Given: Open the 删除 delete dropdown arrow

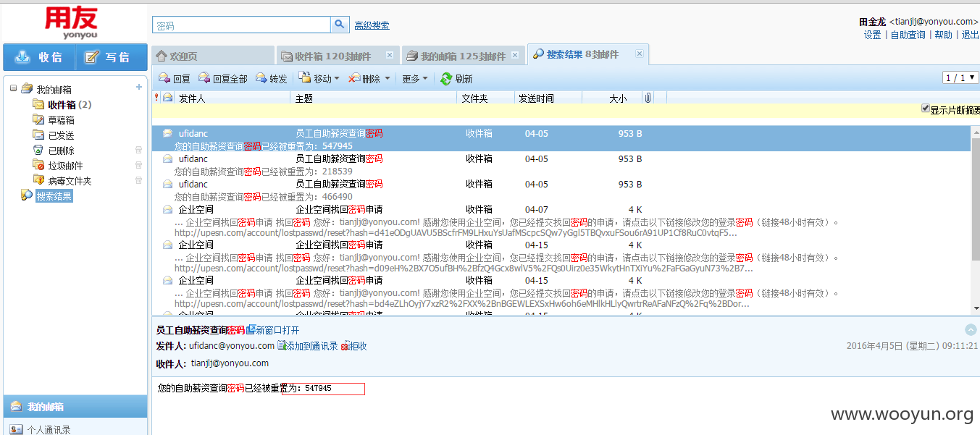Looking at the screenshot, I should coord(387,79).
